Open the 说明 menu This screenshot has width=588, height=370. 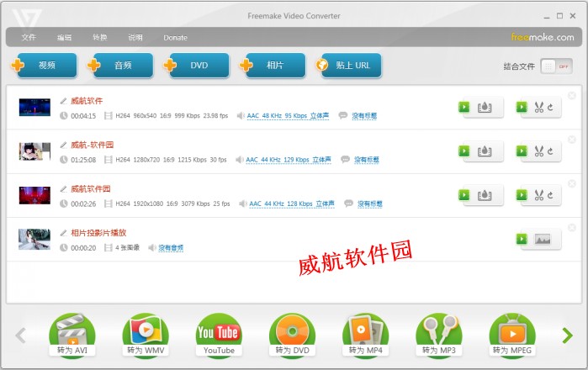pos(135,38)
